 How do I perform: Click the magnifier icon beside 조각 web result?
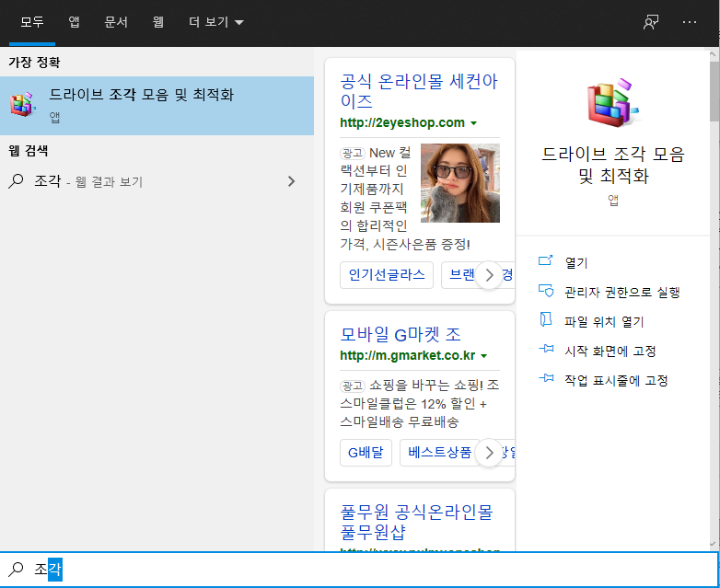(x=16, y=181)
